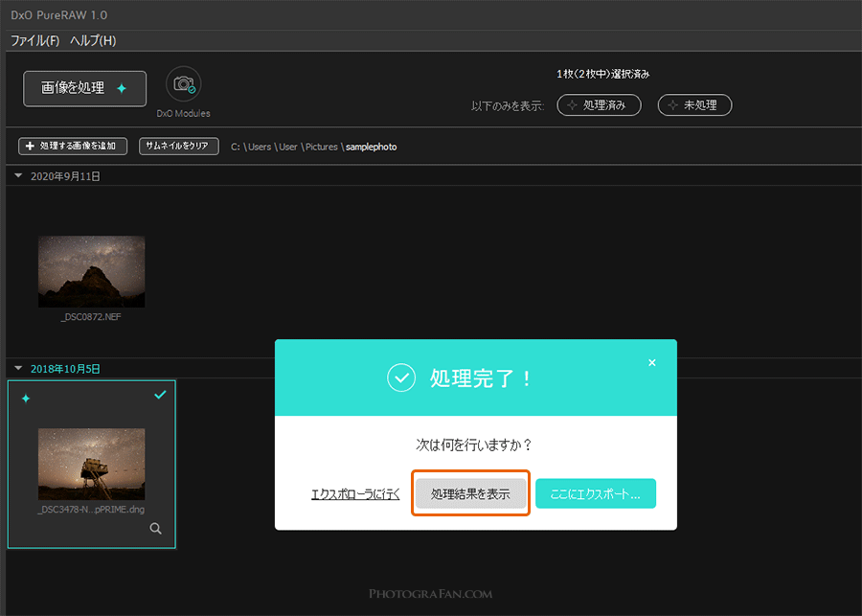Click the 画像を処理 button

pyautogui.click(x=84, y=88)
